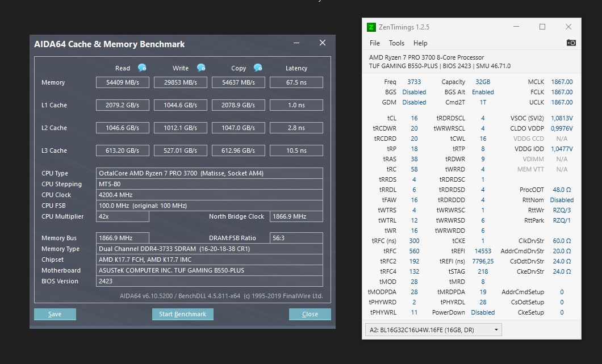Click the ZenTimings 1.2.5 title bar text
Viewport: 602px width, 364px height.
pyautogui.click(x=404, y=27)
